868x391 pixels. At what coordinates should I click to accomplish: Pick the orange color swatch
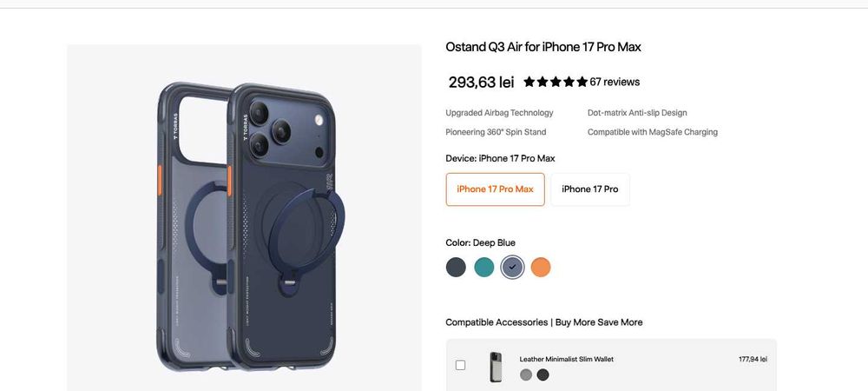click(x=541, y=267)
